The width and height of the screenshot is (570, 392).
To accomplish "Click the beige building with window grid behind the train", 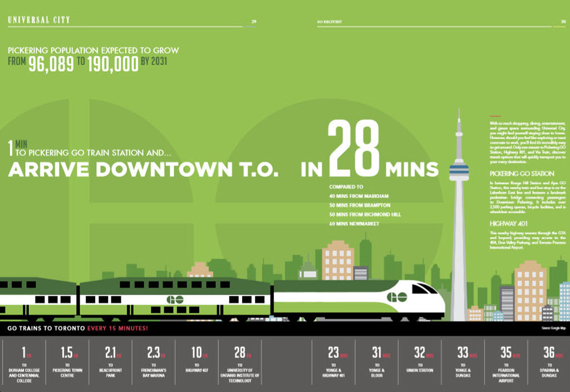I will tap(338, 261).
